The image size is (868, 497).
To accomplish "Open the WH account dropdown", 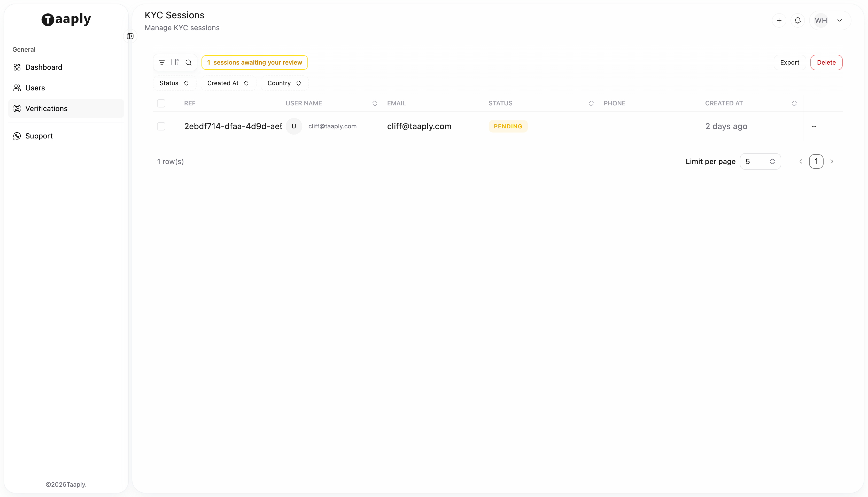I will pyautogui.click(x=828, y=20).
